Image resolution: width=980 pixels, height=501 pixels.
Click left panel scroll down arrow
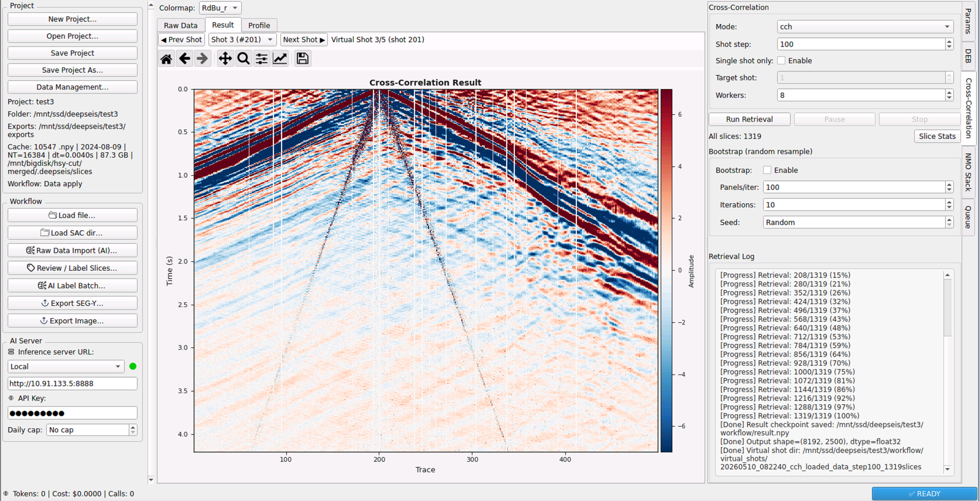click(151, 480)
